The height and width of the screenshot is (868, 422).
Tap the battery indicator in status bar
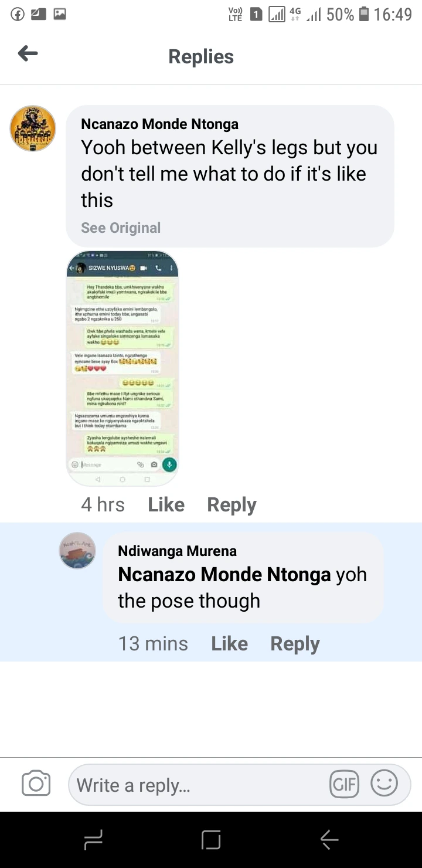(363, 14)
